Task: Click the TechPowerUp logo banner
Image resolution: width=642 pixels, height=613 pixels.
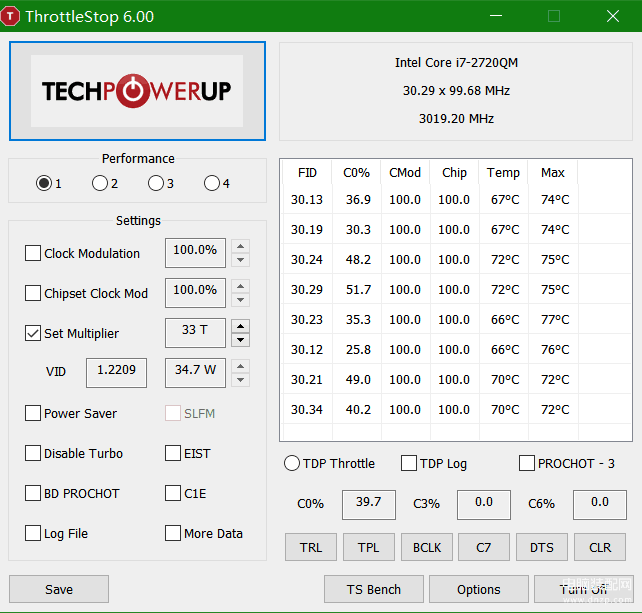Action: (138, 91)
